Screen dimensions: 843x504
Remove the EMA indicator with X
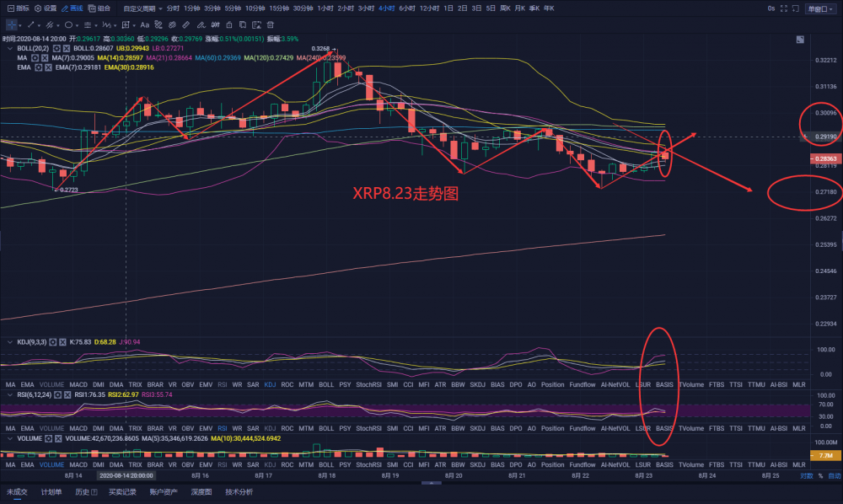pos(48,67)
